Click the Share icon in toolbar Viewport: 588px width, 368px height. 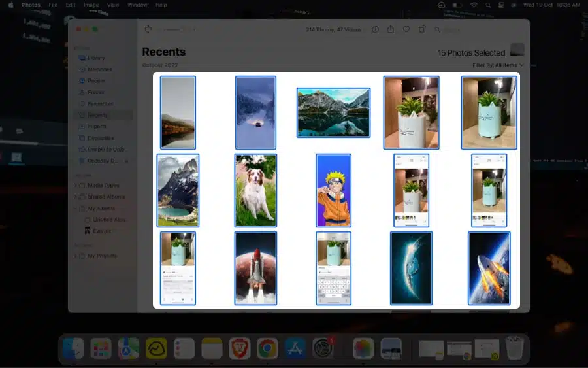click(391, 29)
